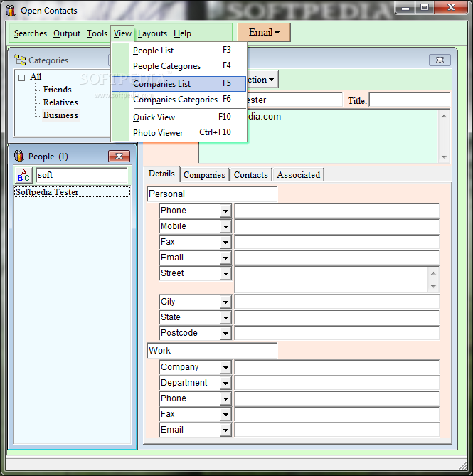Click the Title input field

point(410,100)
